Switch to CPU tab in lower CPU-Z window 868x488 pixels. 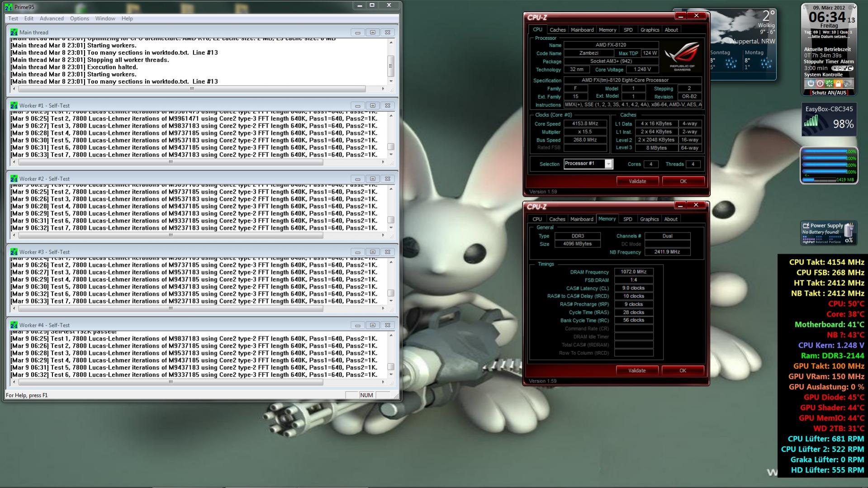point(537,219)
